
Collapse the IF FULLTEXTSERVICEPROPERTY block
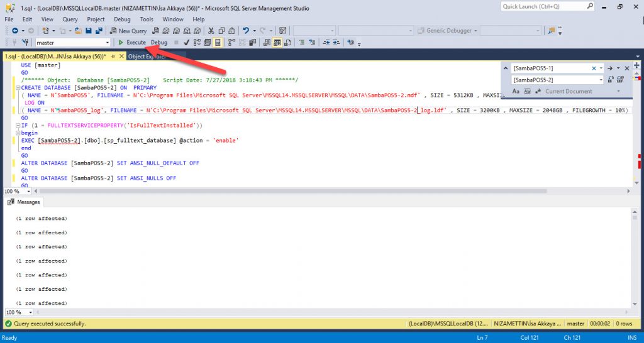[17, 125]
